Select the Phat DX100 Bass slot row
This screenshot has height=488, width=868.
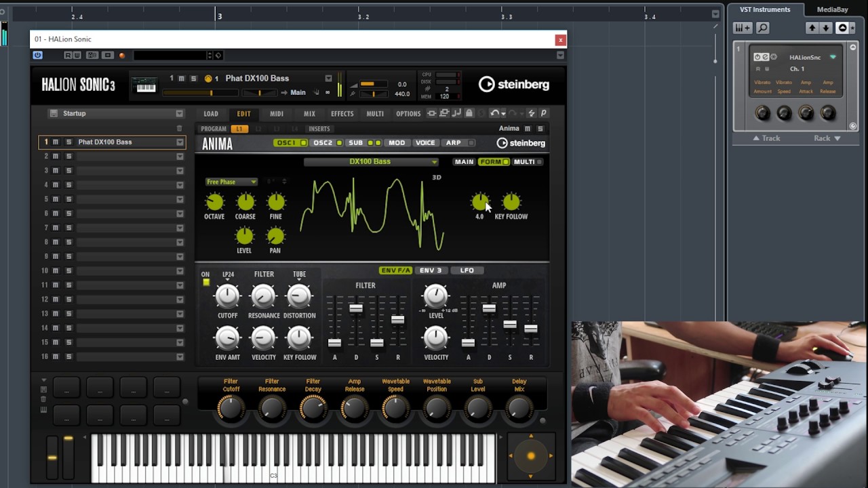(112, 142)
